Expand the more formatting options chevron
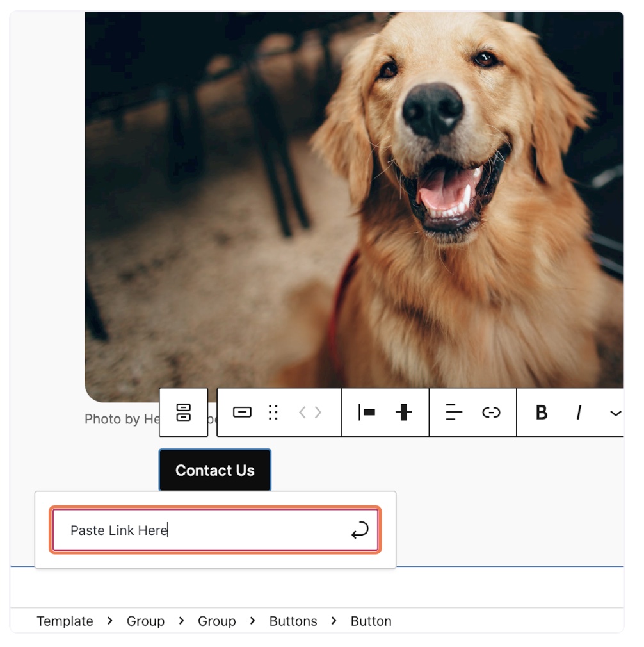Screen dimensions: 644x647 click(615, 413)
